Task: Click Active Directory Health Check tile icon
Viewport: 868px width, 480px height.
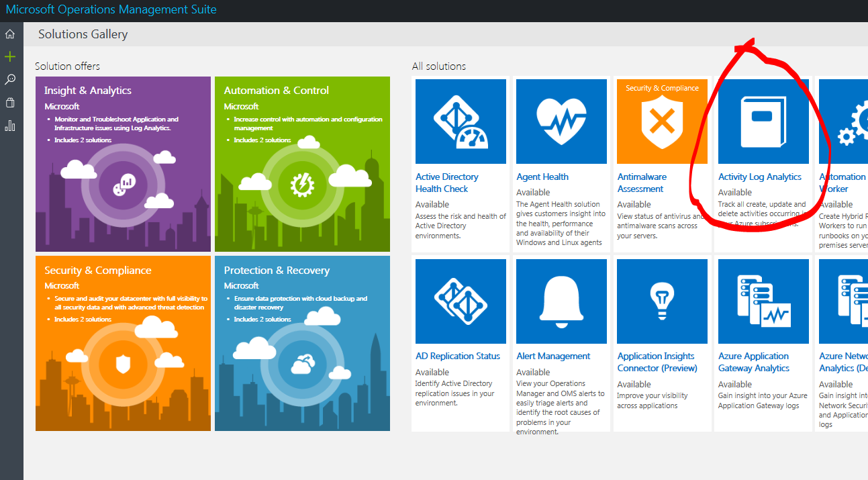Action: click(x=461, y=122)
